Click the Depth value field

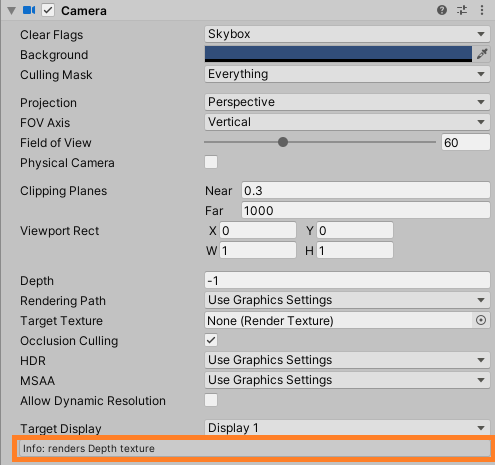click(x=347, y=280)
